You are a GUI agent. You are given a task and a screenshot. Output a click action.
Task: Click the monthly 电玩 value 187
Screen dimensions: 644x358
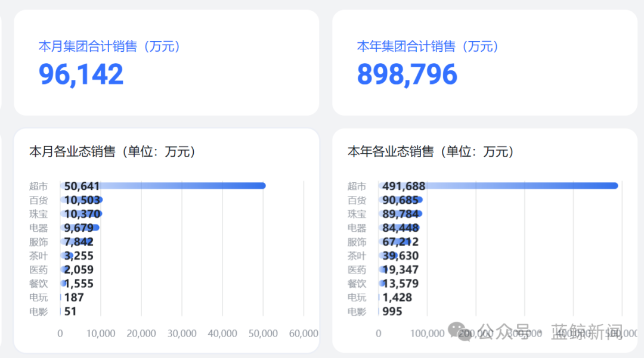pos(74,298)
